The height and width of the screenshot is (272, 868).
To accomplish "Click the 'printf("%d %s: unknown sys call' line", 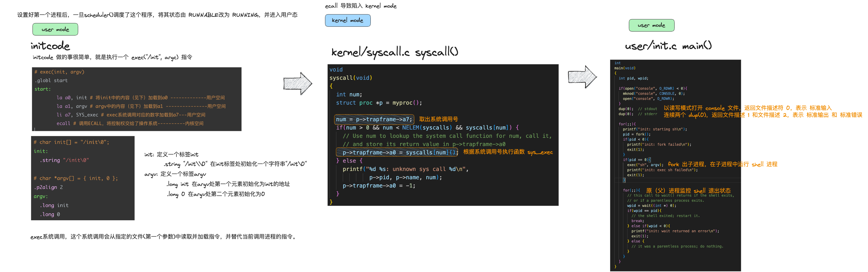I will click(405, 169).
